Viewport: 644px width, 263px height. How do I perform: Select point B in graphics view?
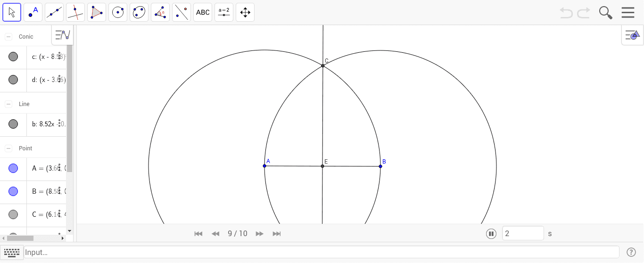(380, 166)
